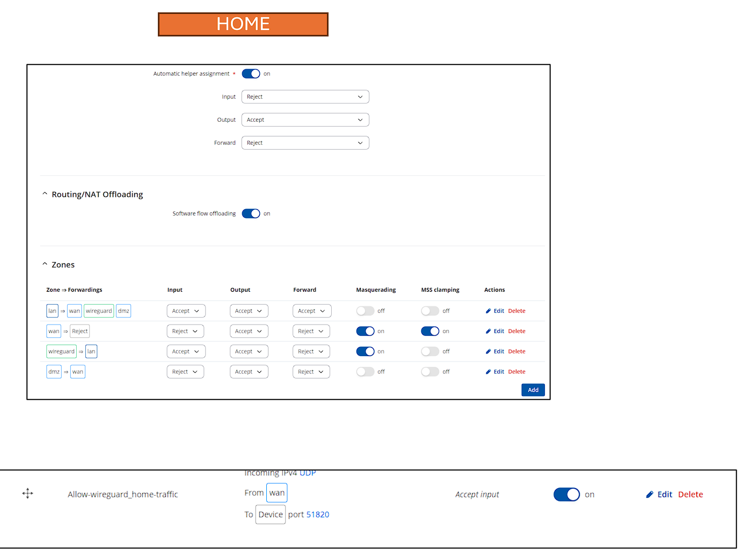
Task: Open Forward dropdown in wan zone row
Action: 311,331
